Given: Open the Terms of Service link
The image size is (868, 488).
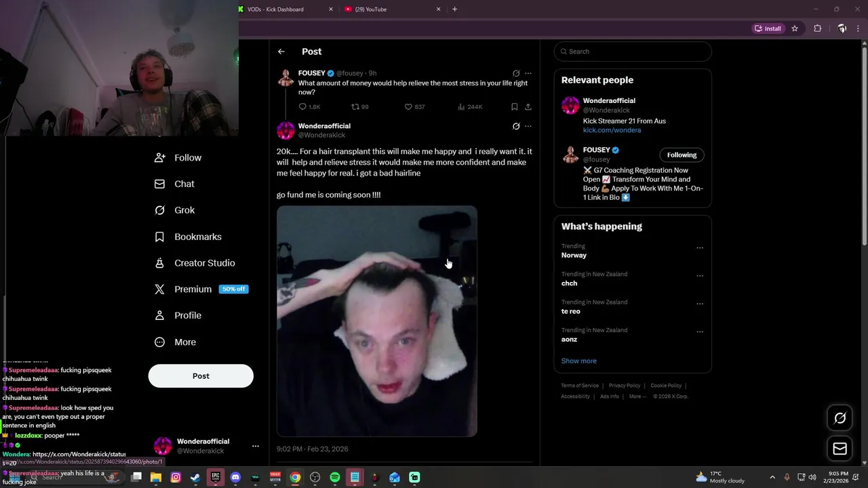Looking at the screenshot, I should pos(580,386).
